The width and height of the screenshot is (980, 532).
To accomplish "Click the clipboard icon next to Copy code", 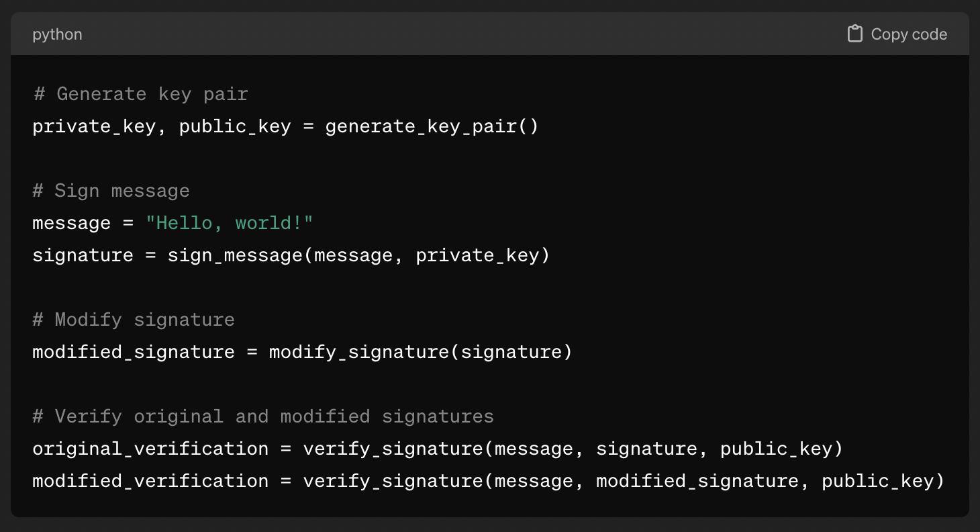I will [855, 34].
